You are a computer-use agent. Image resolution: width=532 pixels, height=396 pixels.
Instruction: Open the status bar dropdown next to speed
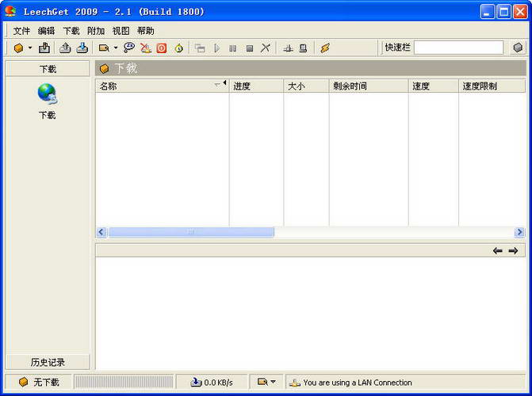tap(272, 382)
